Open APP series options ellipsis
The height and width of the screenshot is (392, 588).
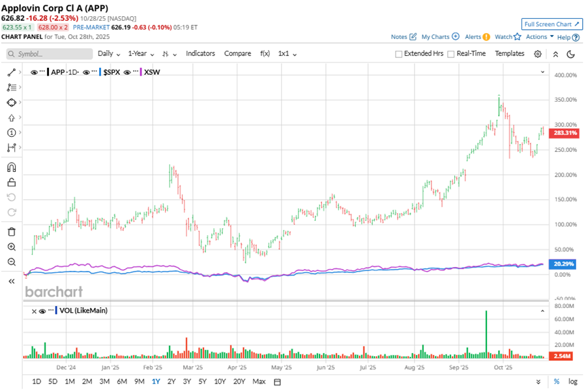[x=42, y=71]
